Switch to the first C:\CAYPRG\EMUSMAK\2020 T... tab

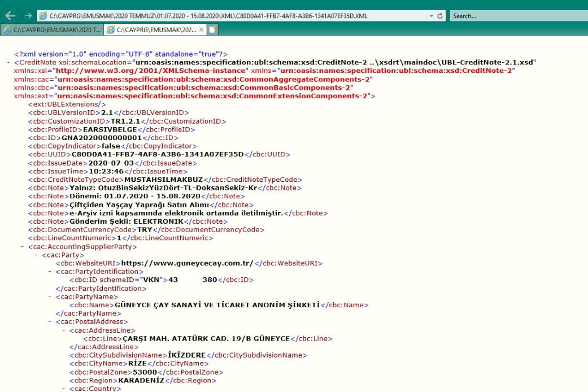pos(52,29)
